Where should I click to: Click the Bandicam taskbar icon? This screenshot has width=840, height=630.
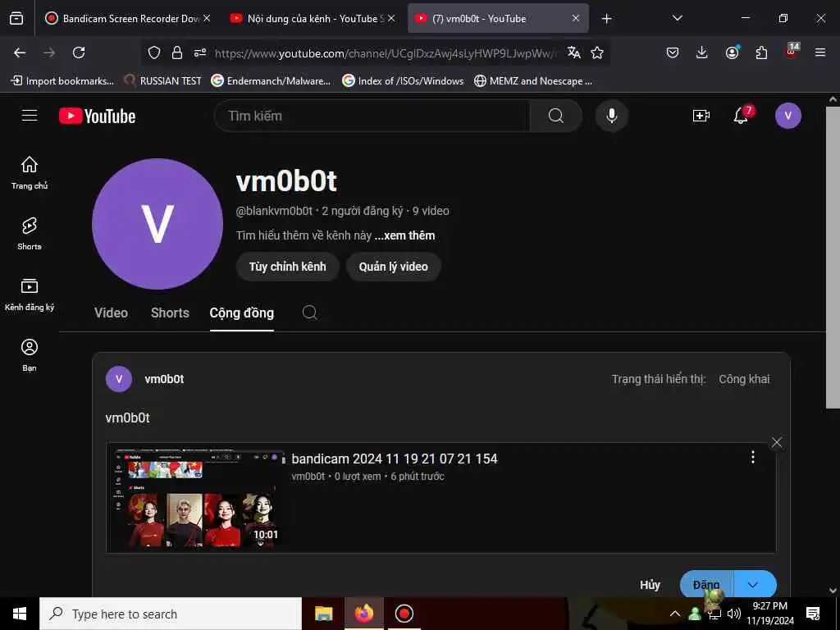coord(404,614)
